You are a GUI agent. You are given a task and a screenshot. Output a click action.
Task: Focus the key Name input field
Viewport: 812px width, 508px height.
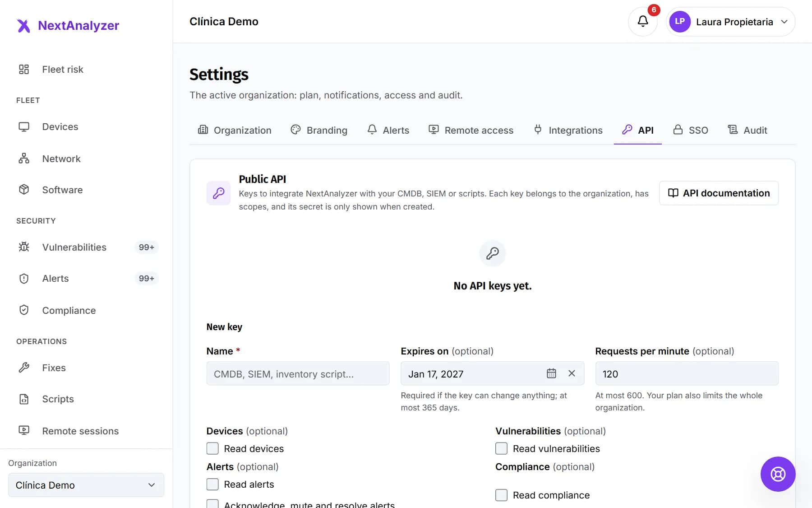298,373
